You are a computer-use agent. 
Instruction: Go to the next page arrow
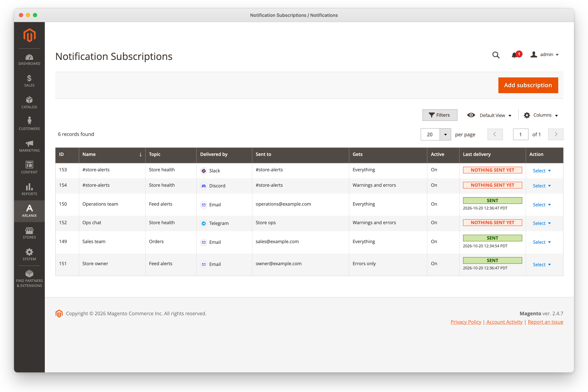tap(555, 135)
